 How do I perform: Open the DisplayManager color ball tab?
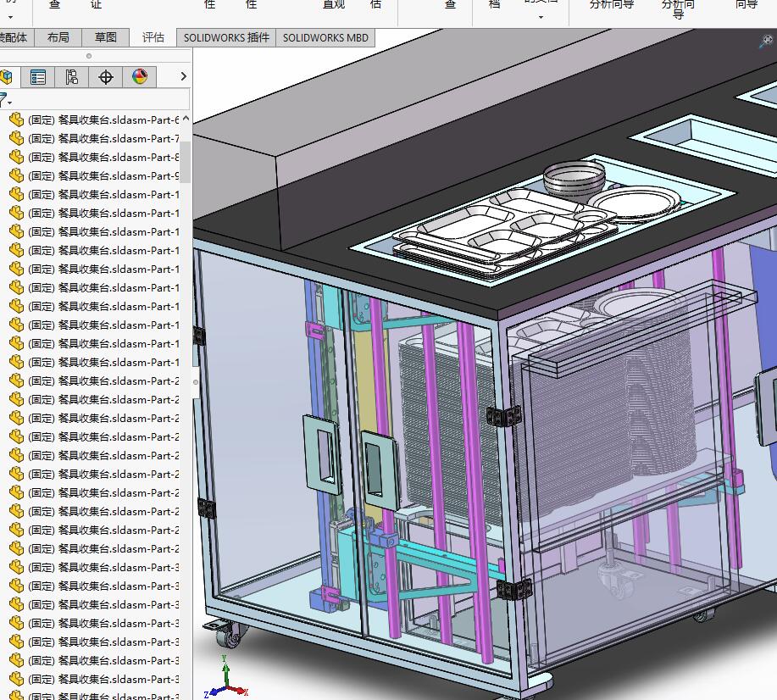tap(140, 77)
